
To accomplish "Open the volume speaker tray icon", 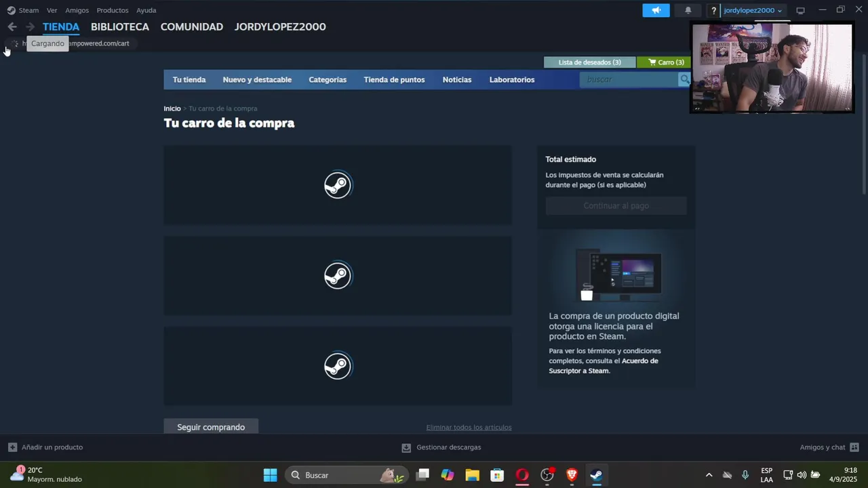I will tap(802, 475).
